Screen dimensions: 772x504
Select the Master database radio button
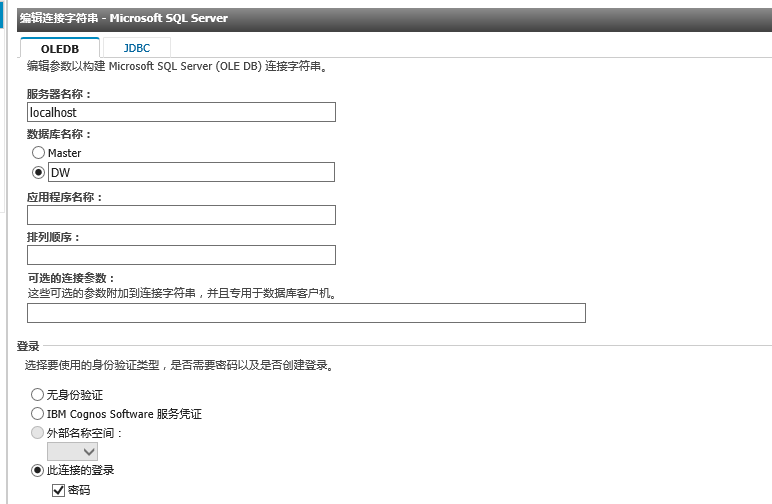[x=38, y=153]
